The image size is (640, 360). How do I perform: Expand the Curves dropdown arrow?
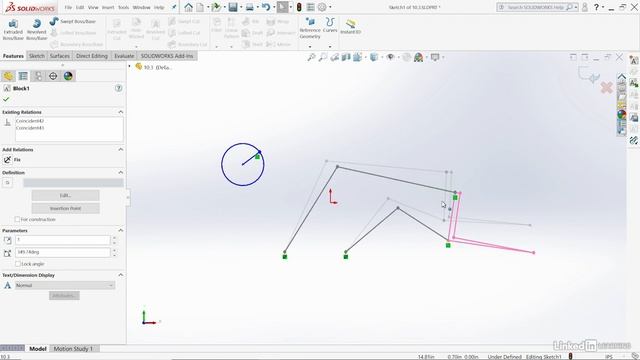330,46
